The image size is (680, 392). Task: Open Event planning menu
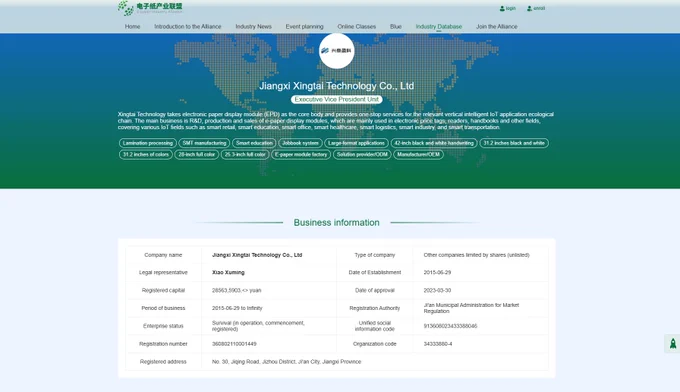click(x=304, y=26)
